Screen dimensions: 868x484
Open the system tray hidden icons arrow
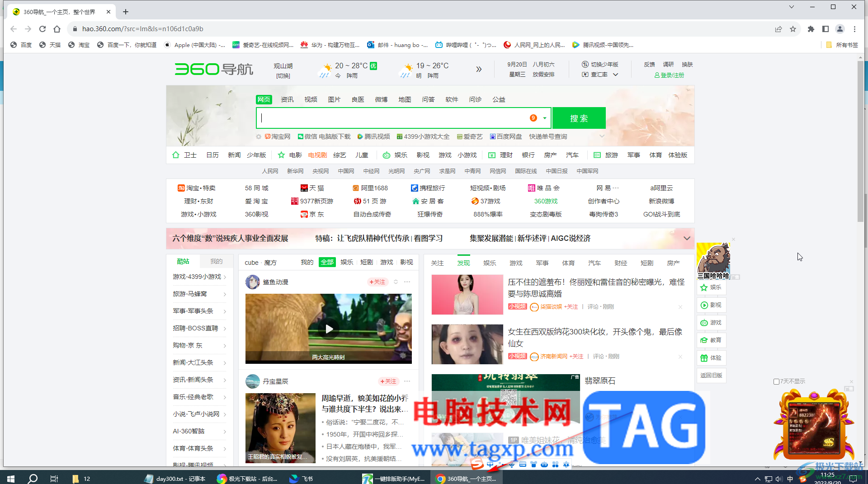click(757, 479)
